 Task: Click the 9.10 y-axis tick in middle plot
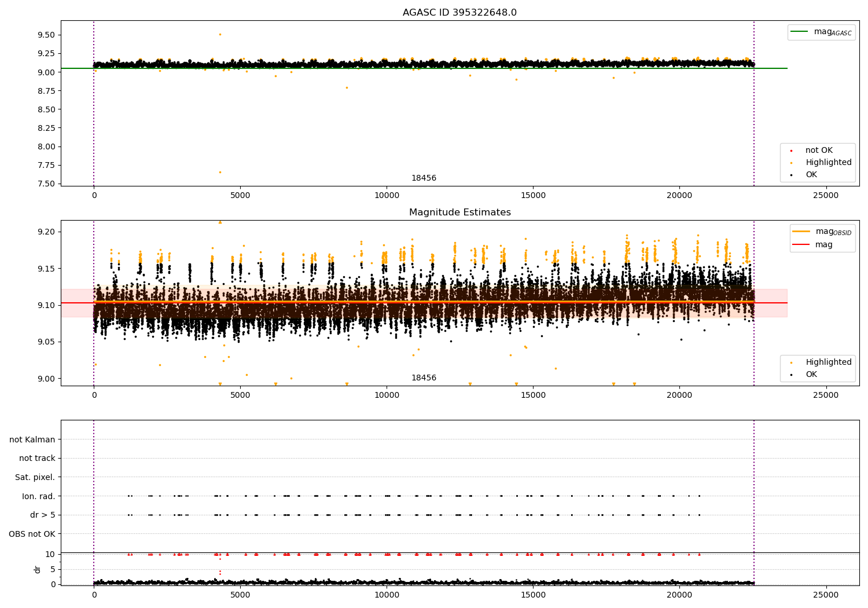46,305
